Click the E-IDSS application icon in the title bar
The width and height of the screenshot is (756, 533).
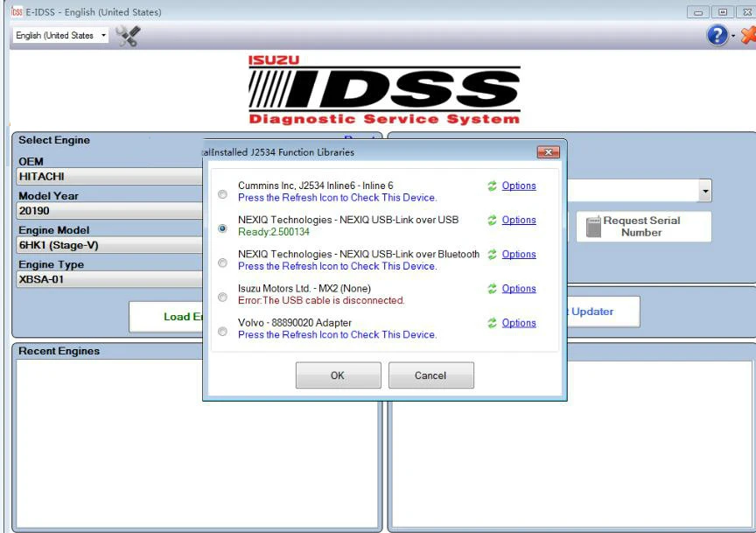pyautogui.click(x=17, y=11)
